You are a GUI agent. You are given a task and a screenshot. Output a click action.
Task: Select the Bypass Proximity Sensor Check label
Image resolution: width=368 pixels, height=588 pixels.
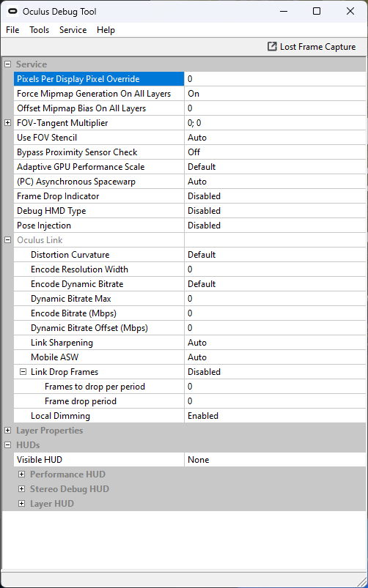77,152
